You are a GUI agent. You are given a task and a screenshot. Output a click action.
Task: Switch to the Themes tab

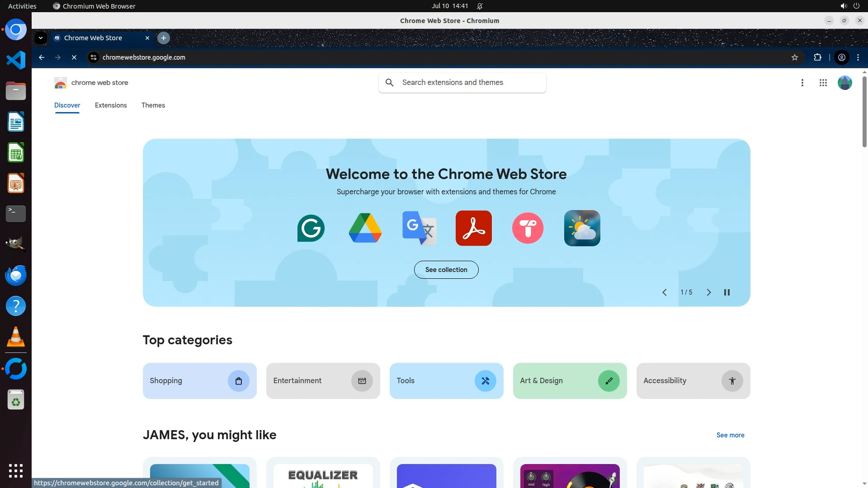tap(153, 105)
